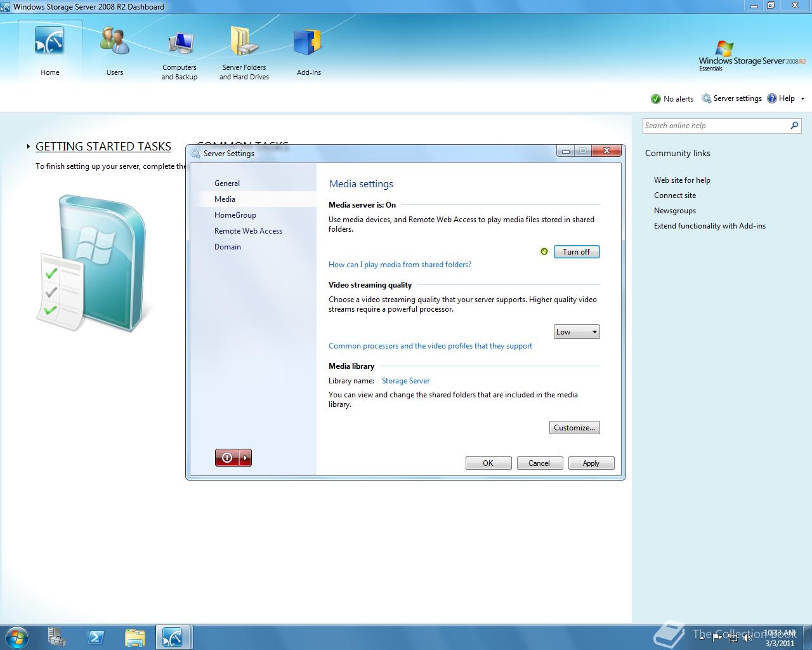Image resolution: width=812 pixels, height=650 pixels.
Task: Click Cancel in Server Settings
Action: click(540, 463)
